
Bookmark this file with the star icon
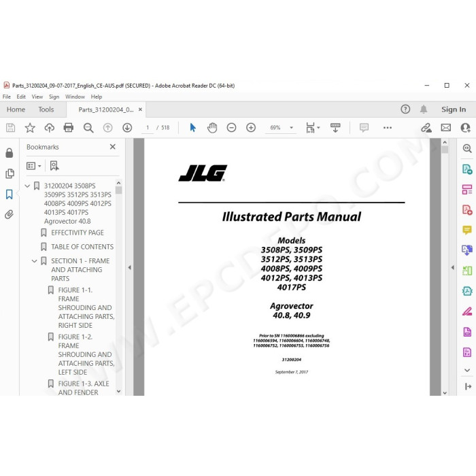click(30, 128)
